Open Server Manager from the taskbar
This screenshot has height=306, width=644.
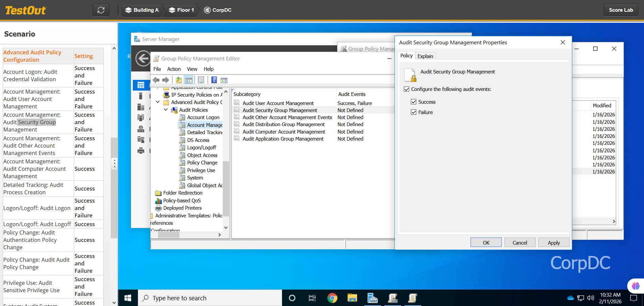[372, 298]
